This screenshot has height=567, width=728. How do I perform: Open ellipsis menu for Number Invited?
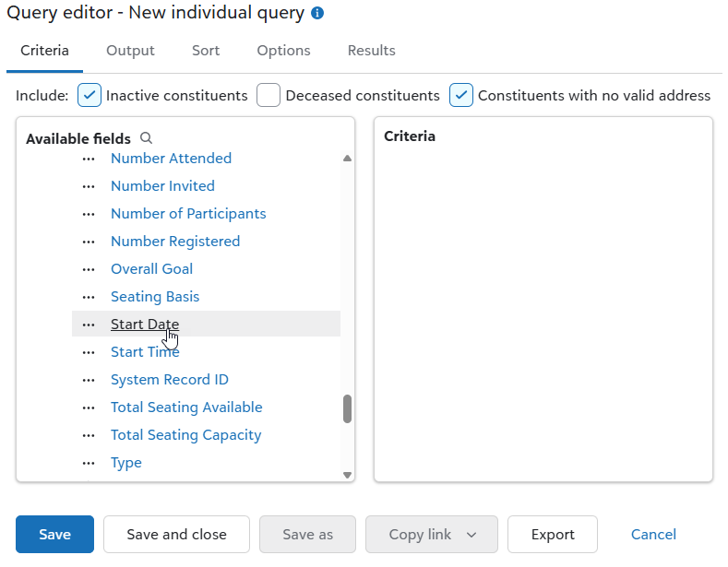(x=89, y=186)
